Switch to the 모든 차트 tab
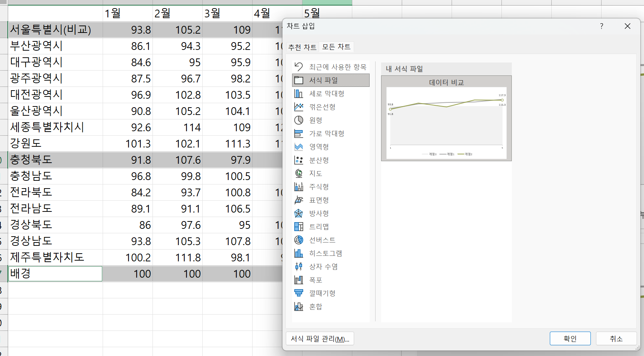This screenshot has width=644, height=356. (x=336, y=47)
